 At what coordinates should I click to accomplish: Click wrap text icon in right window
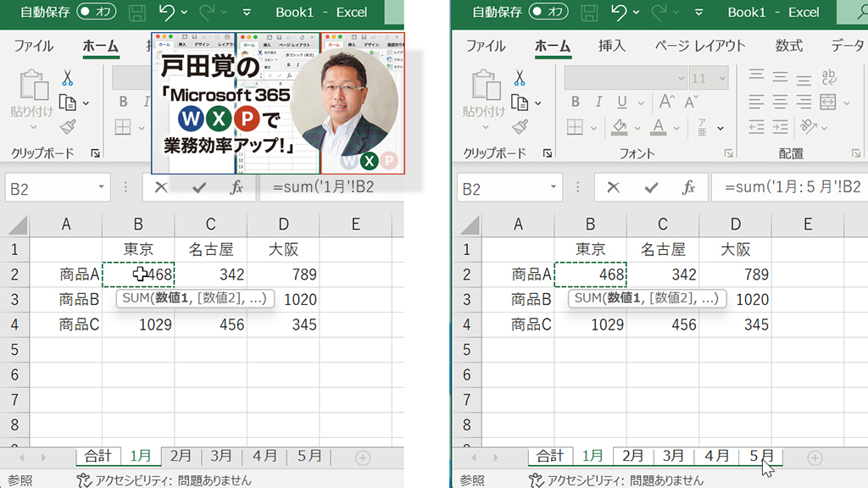point(829,77)
